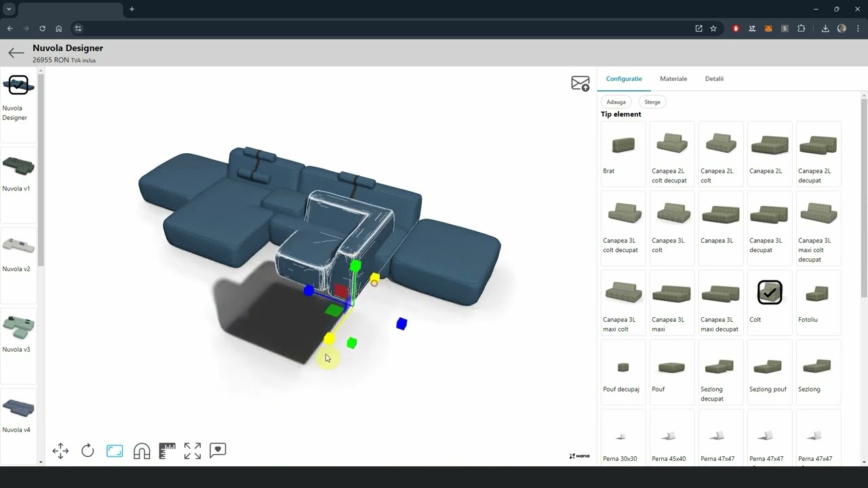Image resolution: width=868 pixels, height=488 pixels.
Task: Click the open-in-app icon in address bar
Action: 698,28
